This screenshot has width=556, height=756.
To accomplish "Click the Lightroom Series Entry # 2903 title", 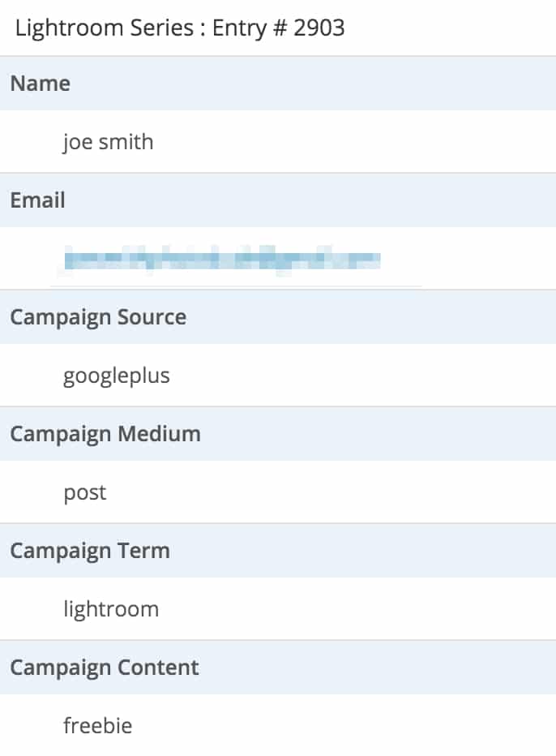I will pos(180,28).
